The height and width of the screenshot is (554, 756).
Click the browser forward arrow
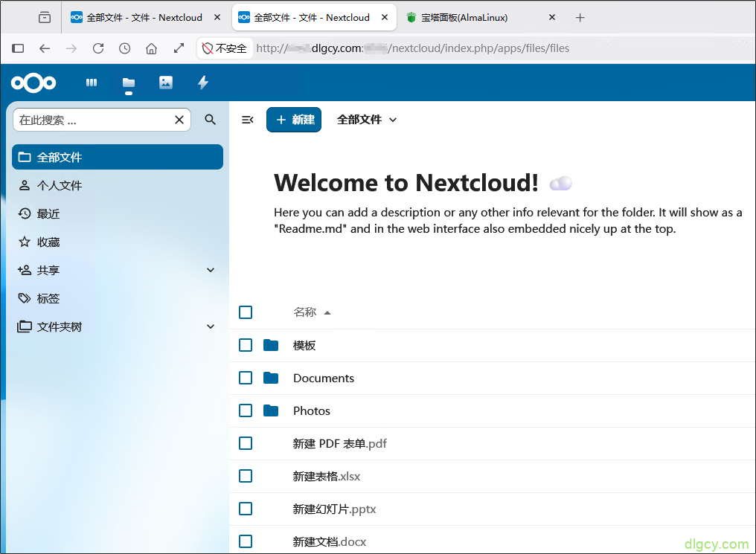[71, 48]
